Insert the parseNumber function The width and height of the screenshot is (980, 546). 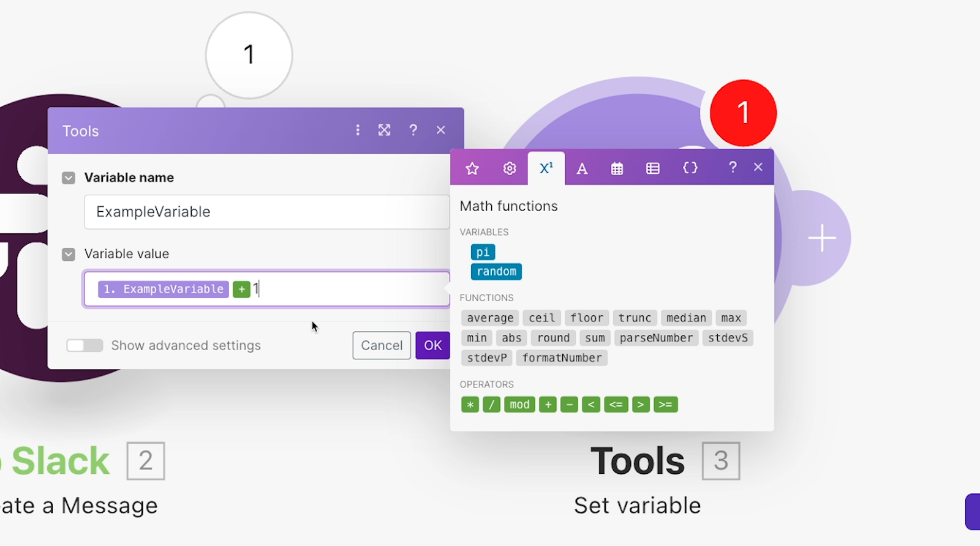656,338
